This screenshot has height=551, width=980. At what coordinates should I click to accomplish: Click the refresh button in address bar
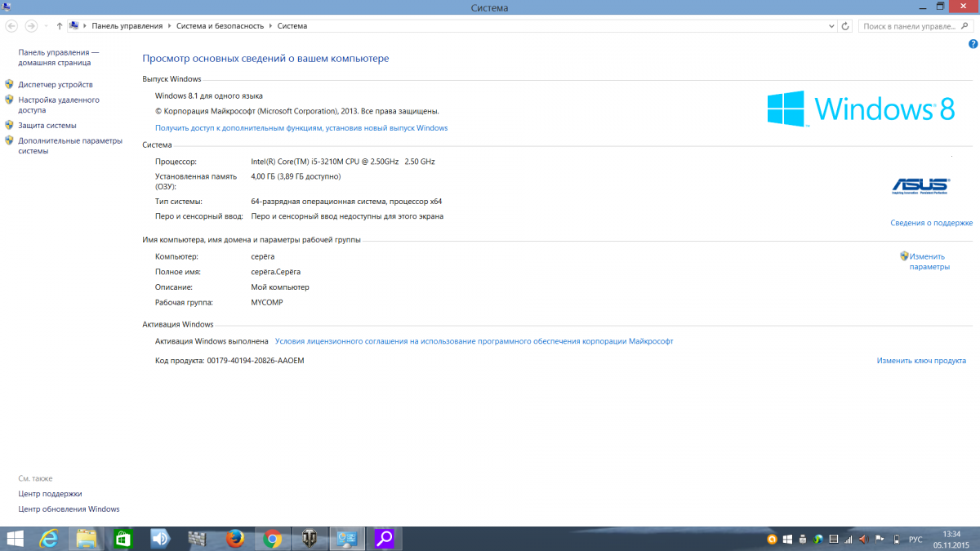(845, 26)
